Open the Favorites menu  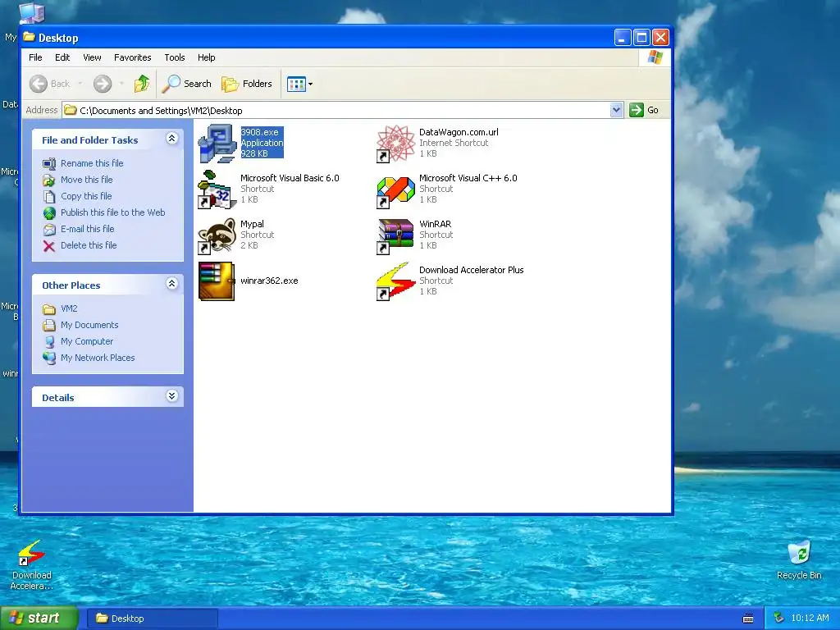(x=132, y=57)
